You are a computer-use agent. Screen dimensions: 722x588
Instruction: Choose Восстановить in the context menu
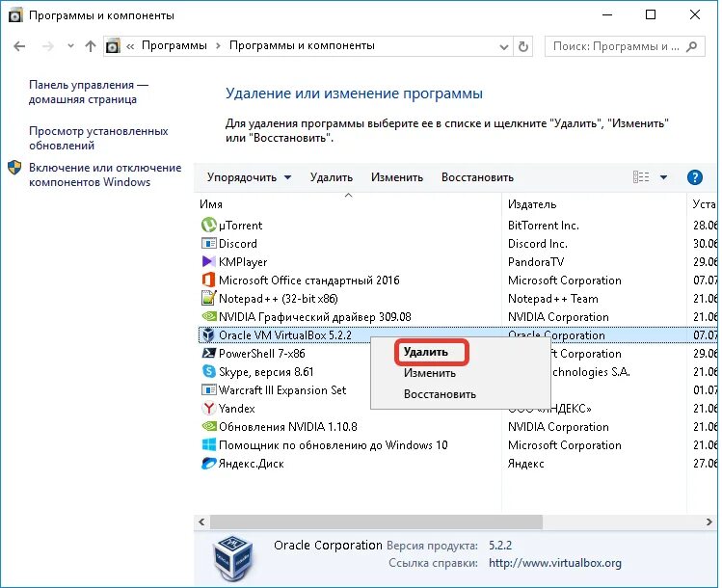(440, 394)
